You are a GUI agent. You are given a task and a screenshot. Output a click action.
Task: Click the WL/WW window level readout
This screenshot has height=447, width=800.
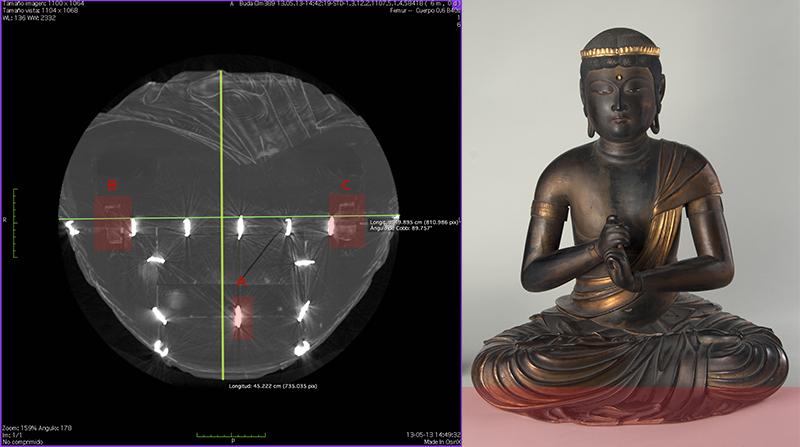click(29, 20)
